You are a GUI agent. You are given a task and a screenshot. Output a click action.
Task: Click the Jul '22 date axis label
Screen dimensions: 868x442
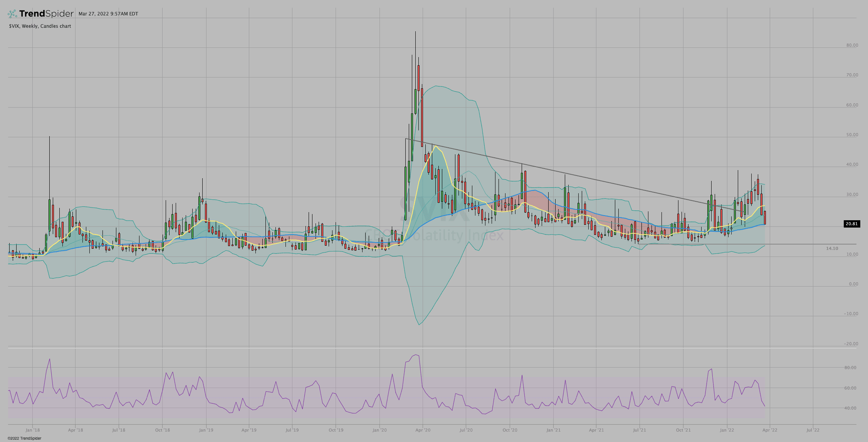tap(813, 430)
